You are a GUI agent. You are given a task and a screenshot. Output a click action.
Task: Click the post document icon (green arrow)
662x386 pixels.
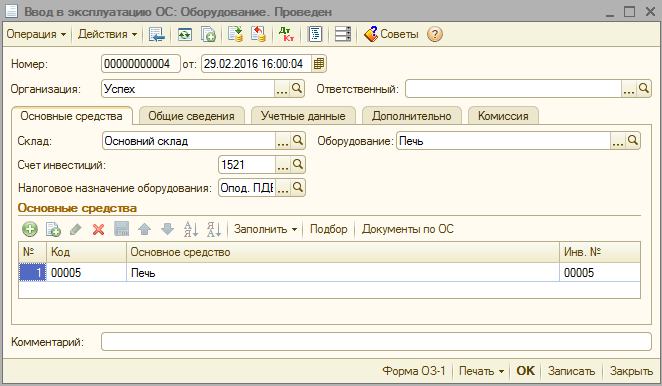[235, 34]
